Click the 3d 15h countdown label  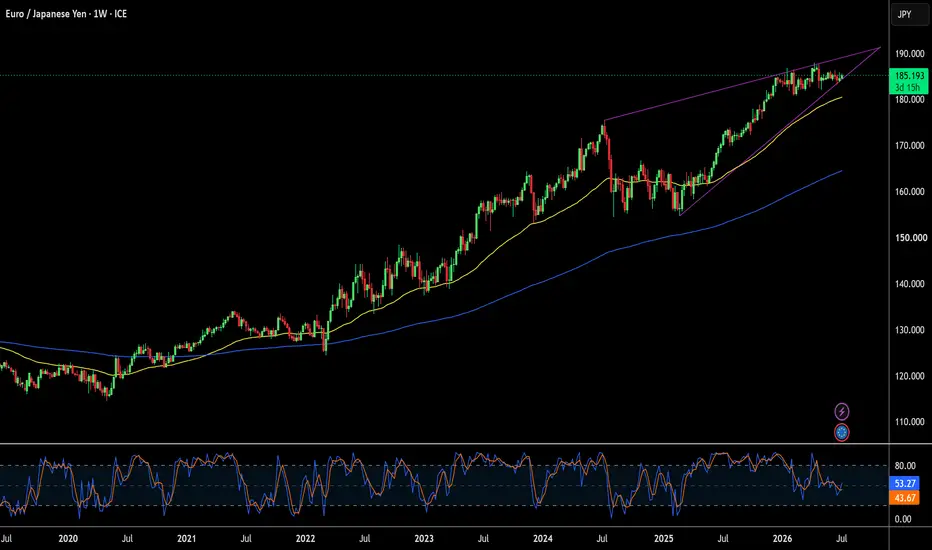click(908, 87)
